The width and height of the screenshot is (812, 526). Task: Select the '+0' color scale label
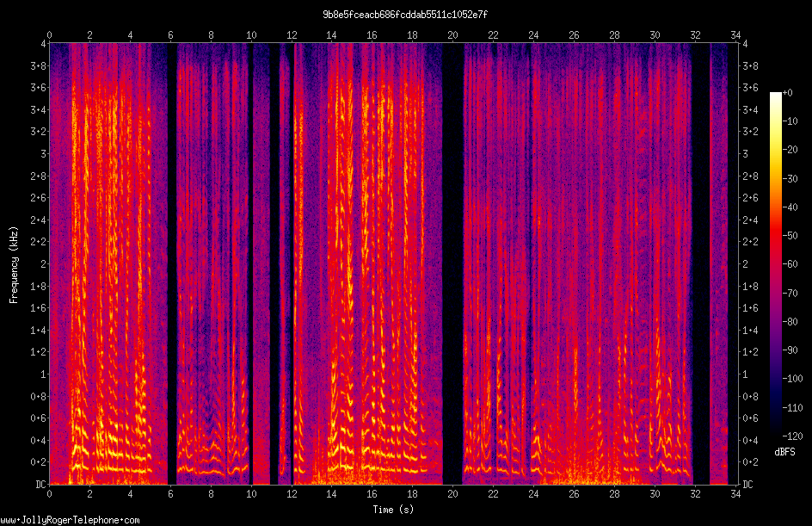pos(787,93)
